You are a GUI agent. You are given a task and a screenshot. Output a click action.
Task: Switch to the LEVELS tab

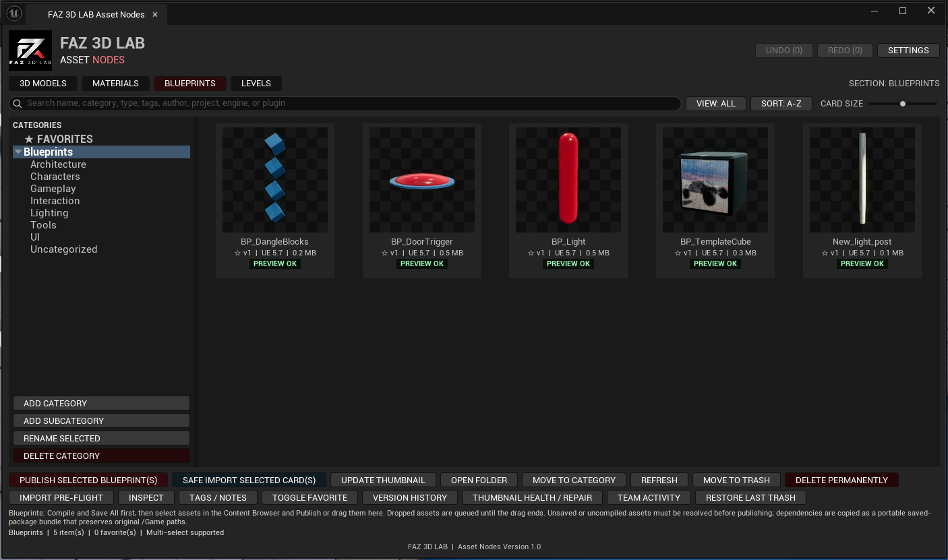tap(256, 84)
